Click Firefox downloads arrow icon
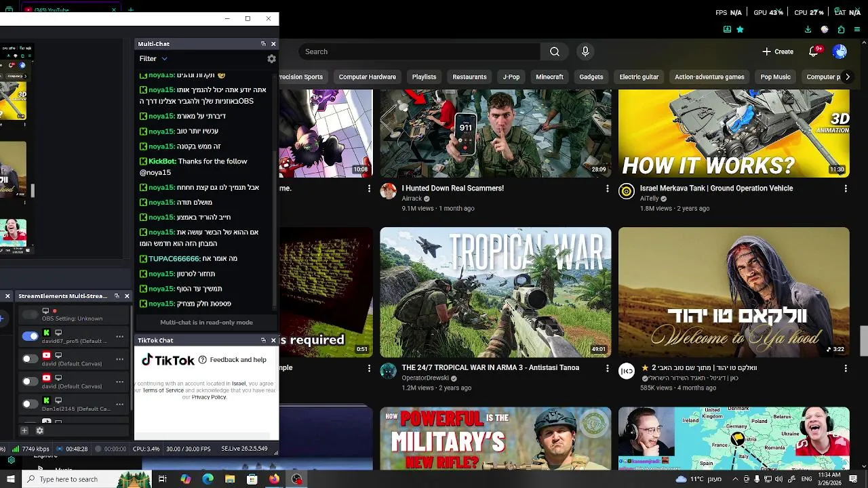 pyautogui.click(x=808, y=30)
